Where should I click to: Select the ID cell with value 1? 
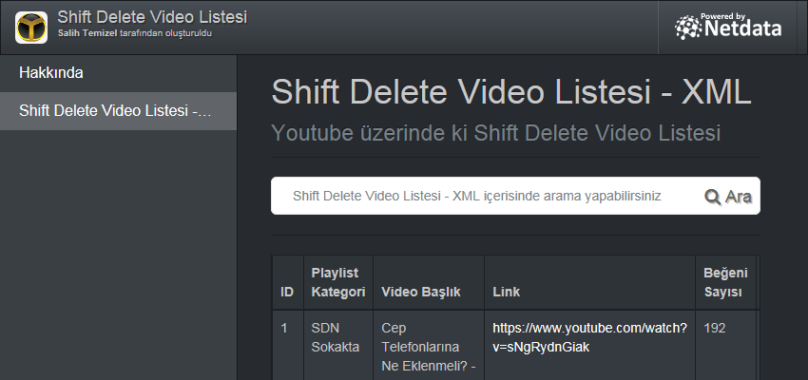click(x=288, y=345)
